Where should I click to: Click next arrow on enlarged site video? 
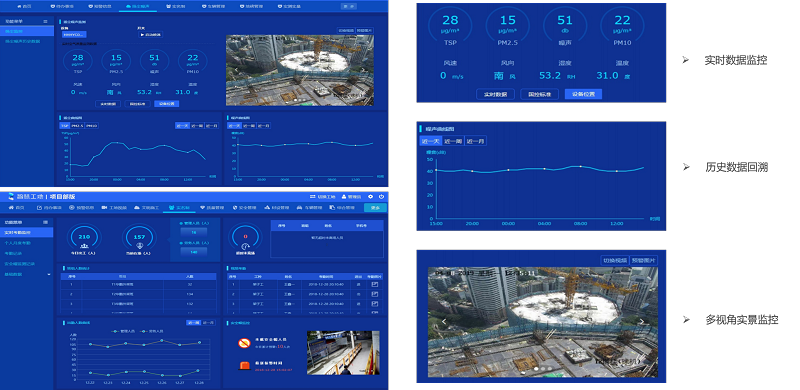(x=641, y=322)
